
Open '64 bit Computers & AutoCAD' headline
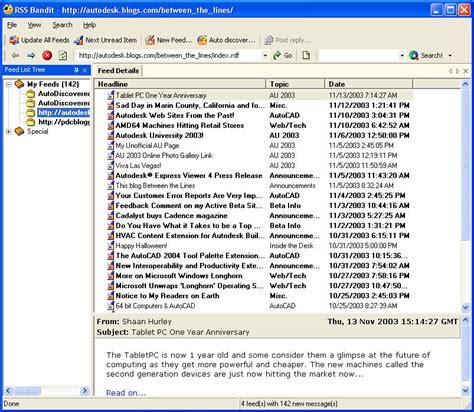pyautogui.click(x=155, y=306)
